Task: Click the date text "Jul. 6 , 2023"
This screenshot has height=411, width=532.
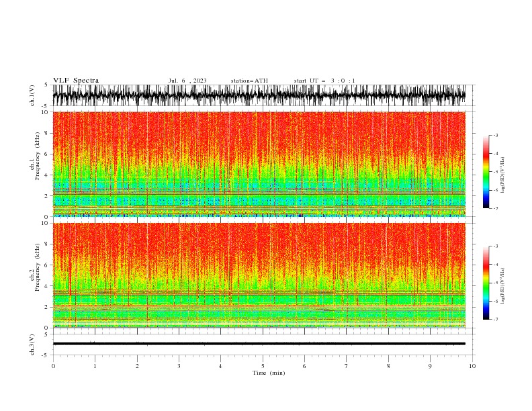Action: pyautogui.click(x=187, y=81)
